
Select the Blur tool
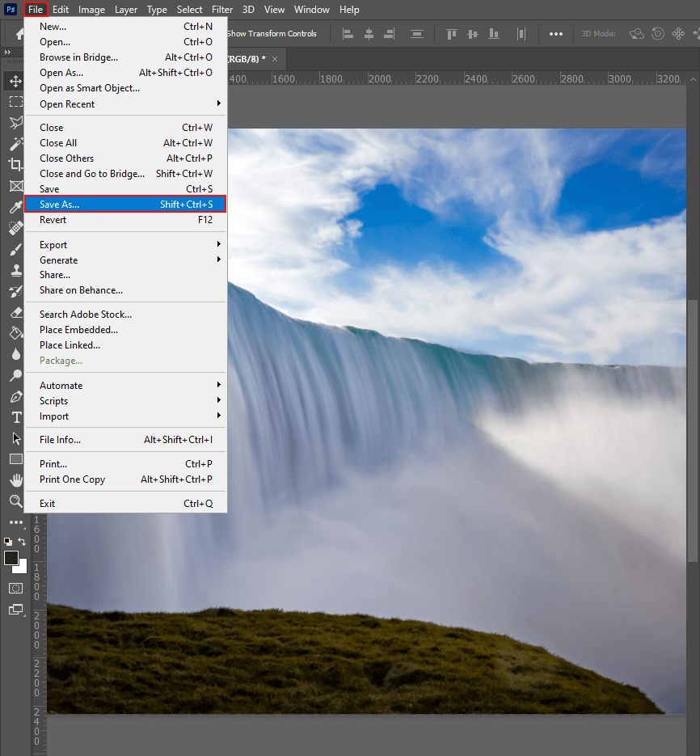tap(15, 355)
